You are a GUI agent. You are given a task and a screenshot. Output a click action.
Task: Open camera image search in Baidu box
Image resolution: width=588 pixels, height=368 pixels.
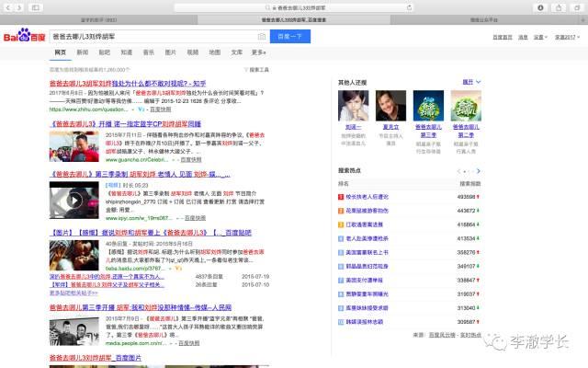click(x=262, y=37)
